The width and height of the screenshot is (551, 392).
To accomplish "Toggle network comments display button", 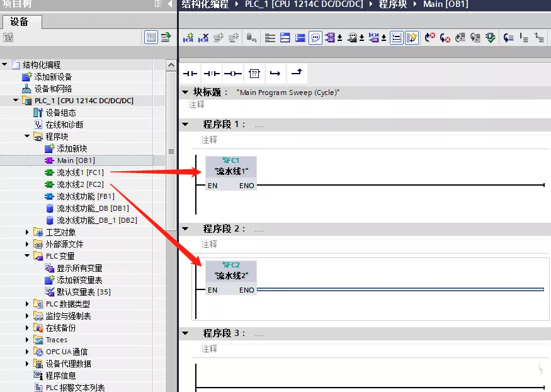I will (315, 38).
